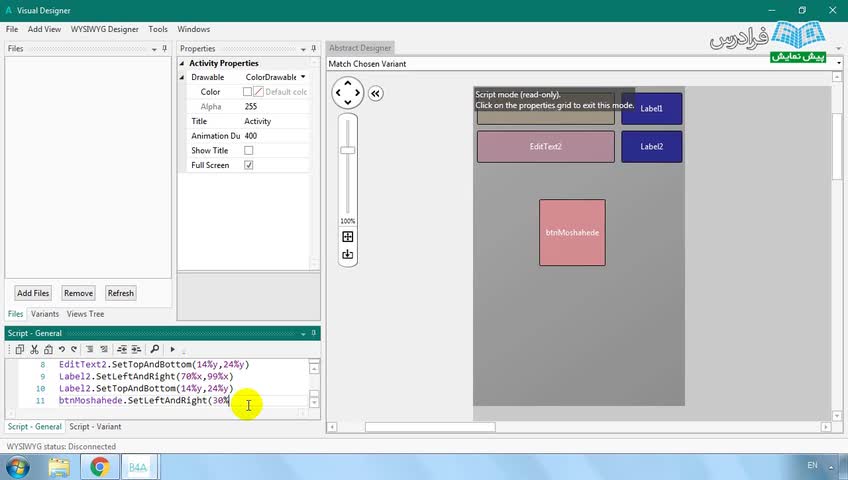Toggle the Show Title checkbox
This screenshot has width=848, height=480.
pos(249,150)
